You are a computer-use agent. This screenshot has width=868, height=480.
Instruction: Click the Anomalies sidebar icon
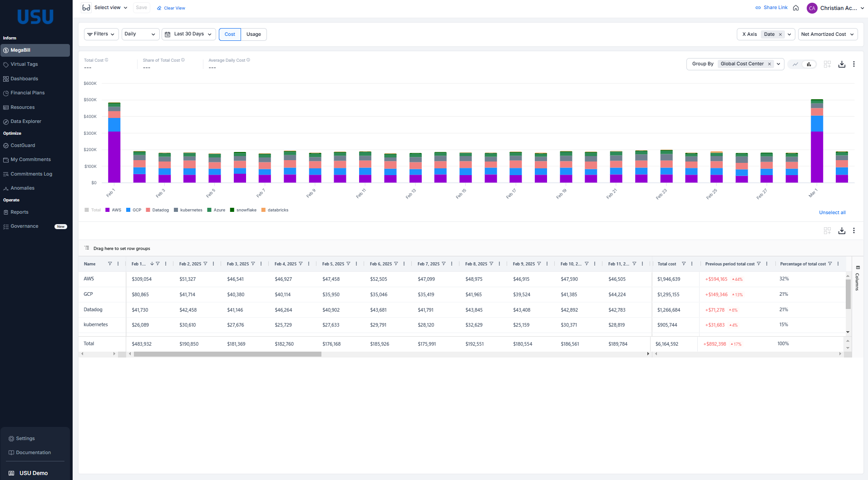(6, 188)
